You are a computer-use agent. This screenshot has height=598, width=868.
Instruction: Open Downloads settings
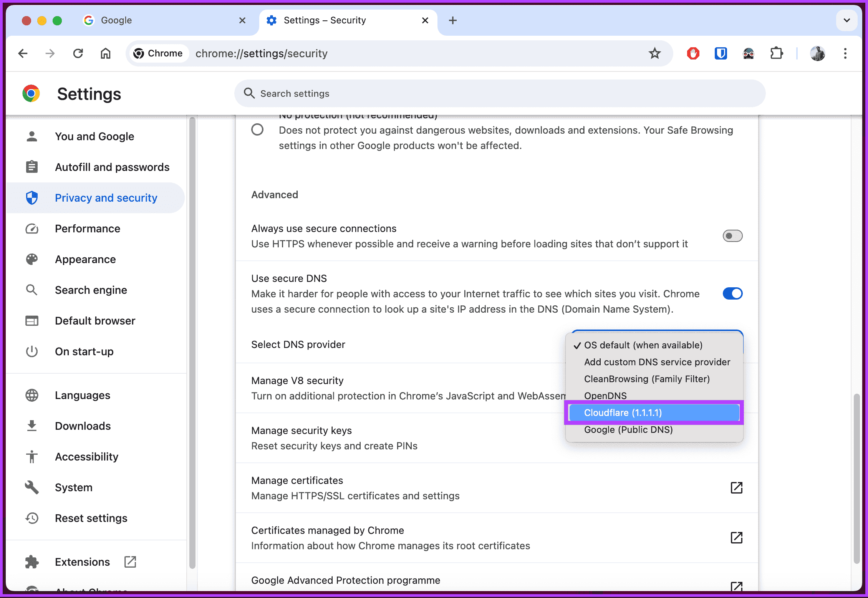[96, 426]
